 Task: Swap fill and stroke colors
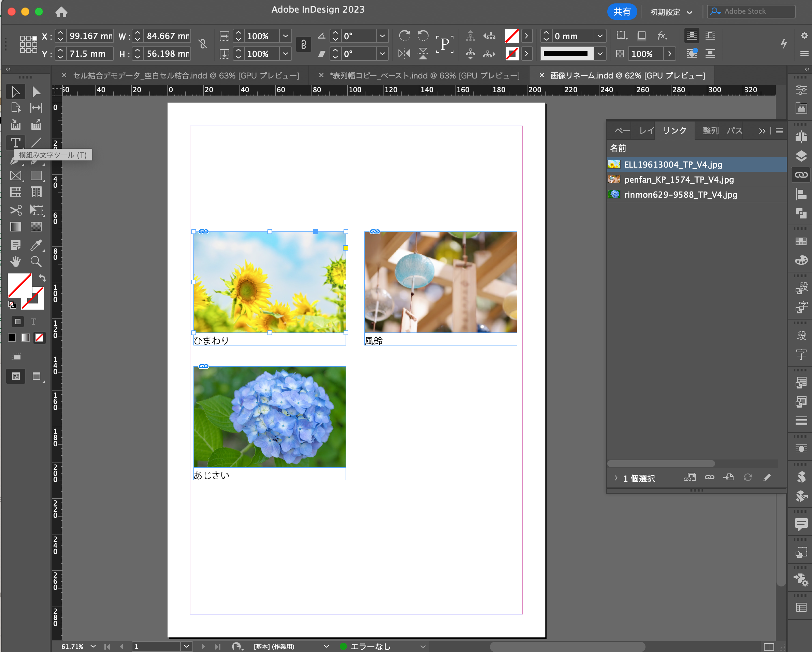point(42,278)
